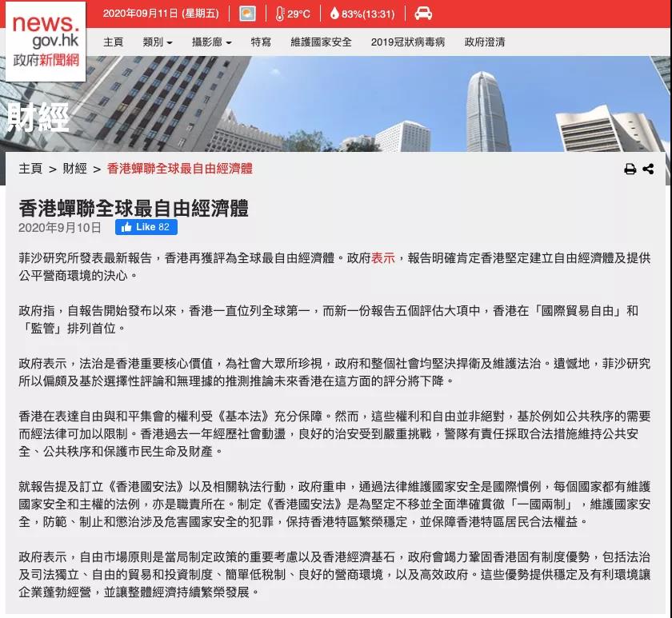The image size is (672, 618).
Task: Open the traffic car icon
Action: pyautogui.click(x=423, y=14)
